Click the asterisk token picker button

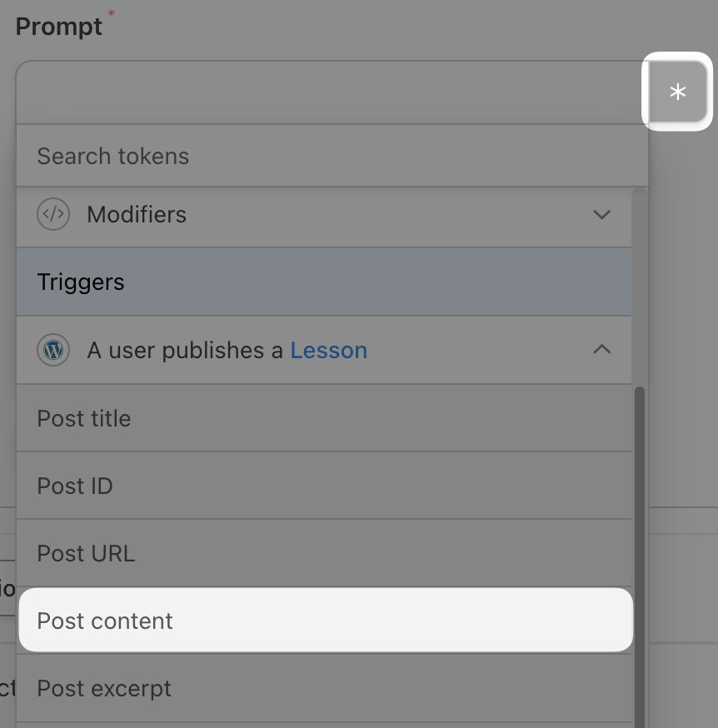pyautogui.click(x=677, y=92)
